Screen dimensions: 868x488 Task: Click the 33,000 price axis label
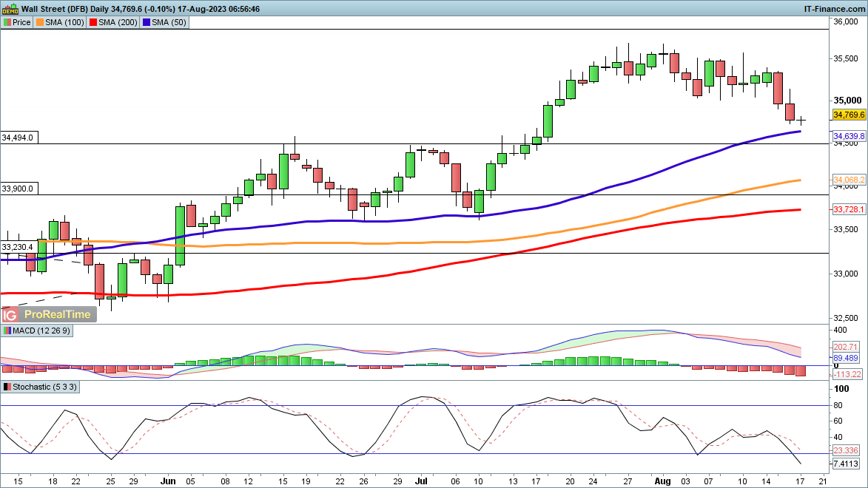click(846, 274)
